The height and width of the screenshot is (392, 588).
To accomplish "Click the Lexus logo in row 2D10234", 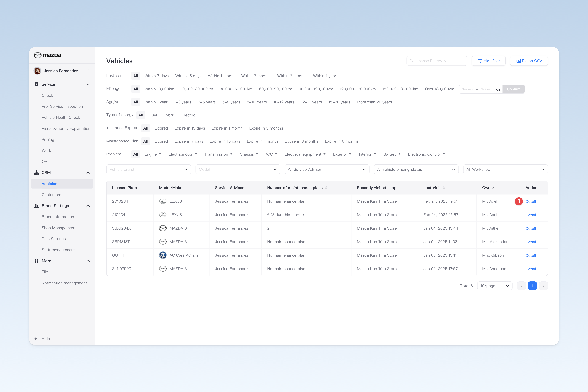I will click(163, 201).
